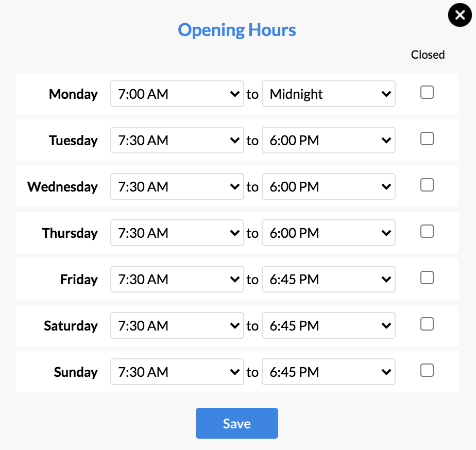Mark Sunday as closed

[x=427, y=370]
